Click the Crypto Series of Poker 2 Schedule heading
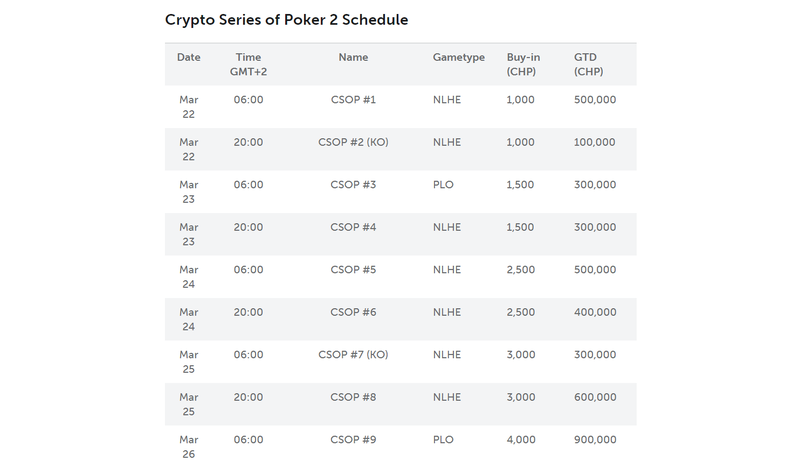Viewport: 800px width, 461px height. [x=286, y=20]
